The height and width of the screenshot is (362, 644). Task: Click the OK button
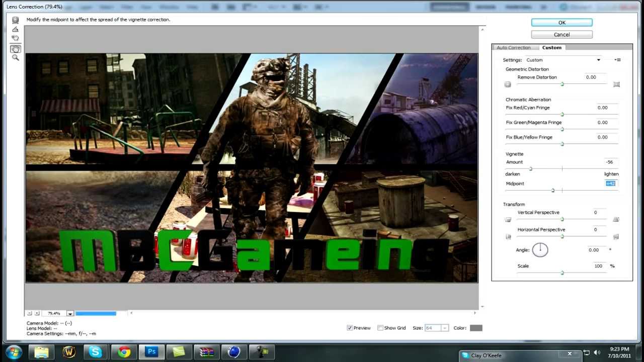[x=561, y=23]
